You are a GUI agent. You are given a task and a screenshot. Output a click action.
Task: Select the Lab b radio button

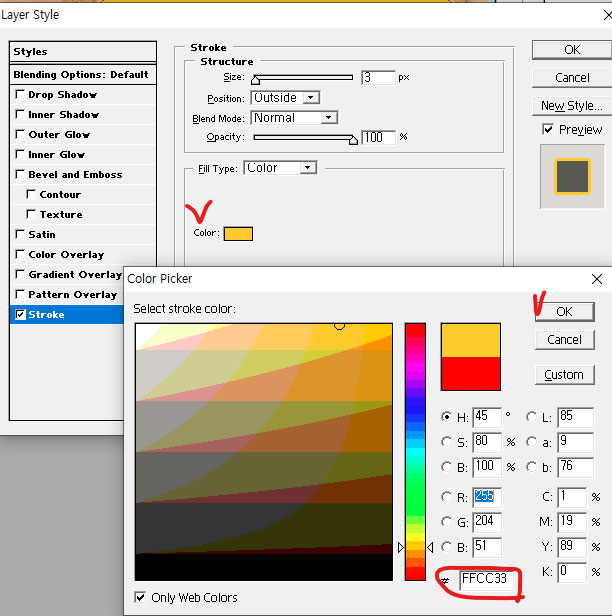[531, 467]
